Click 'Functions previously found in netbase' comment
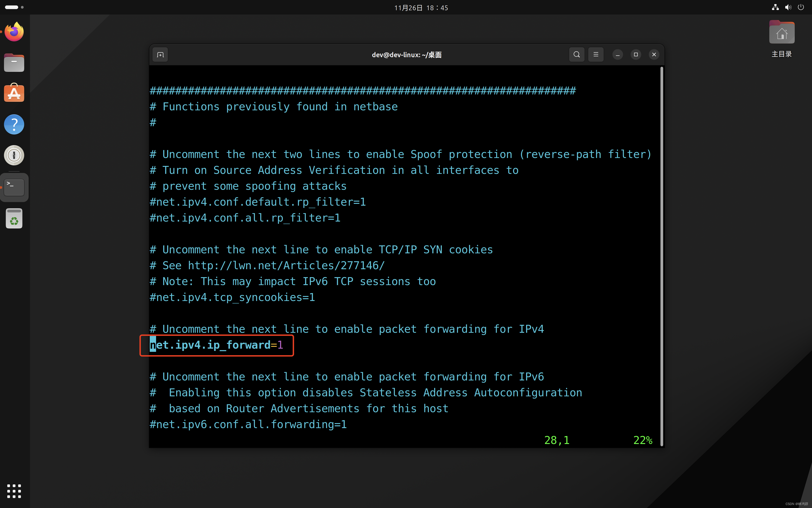The width and height of the screenshot is (812, 508). click(274, 106)
